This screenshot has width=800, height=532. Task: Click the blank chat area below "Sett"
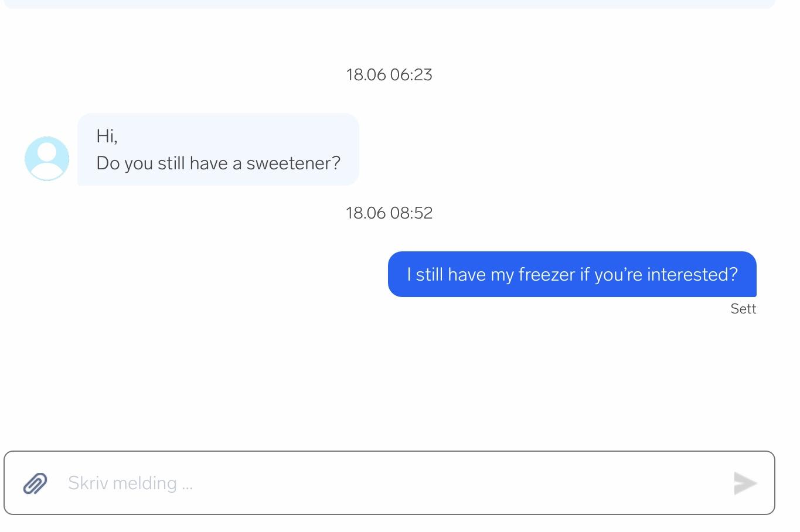[x=389, y=381]
